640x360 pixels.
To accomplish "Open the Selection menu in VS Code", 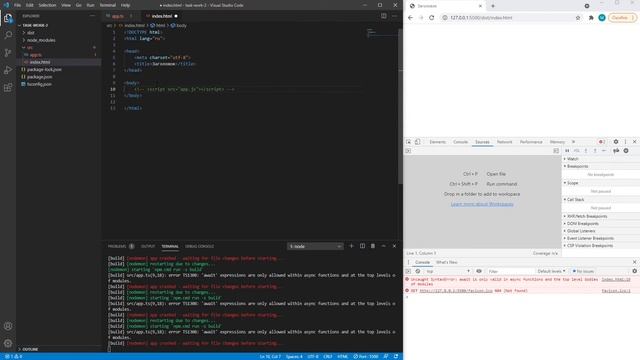I will tap(47, 5).
